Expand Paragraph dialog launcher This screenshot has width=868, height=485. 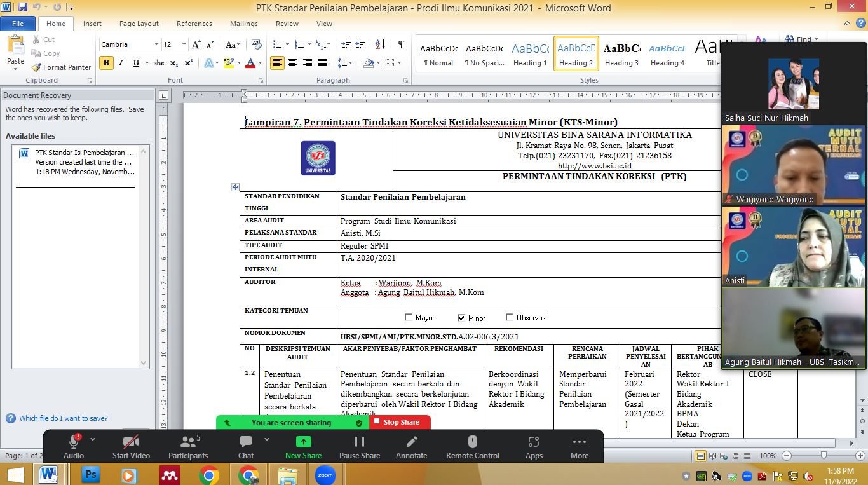[407, 81]
